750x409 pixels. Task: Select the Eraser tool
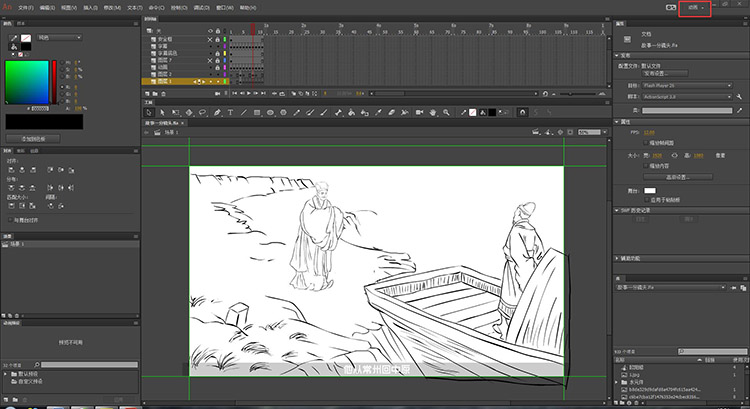[391, 112]
